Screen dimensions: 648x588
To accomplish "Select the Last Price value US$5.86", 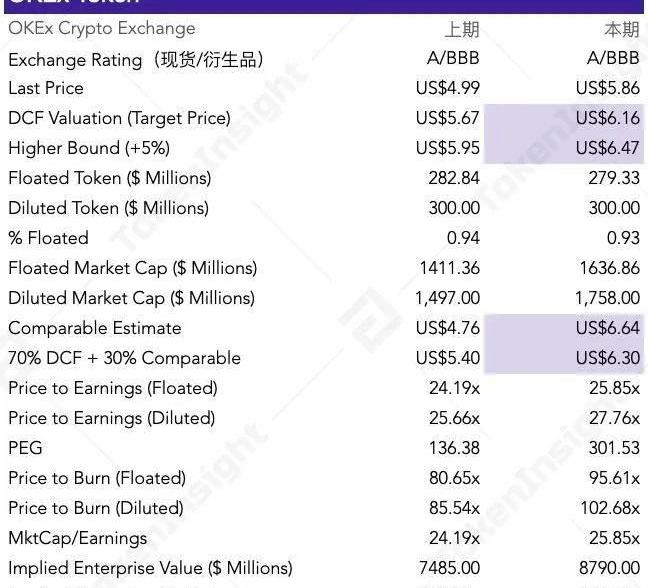I will click(x=608, y=88).
